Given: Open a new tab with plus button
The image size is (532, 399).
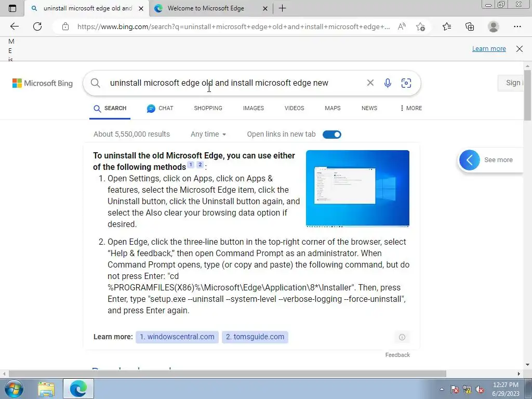Looking at the screenshot, I should (282, 8).
